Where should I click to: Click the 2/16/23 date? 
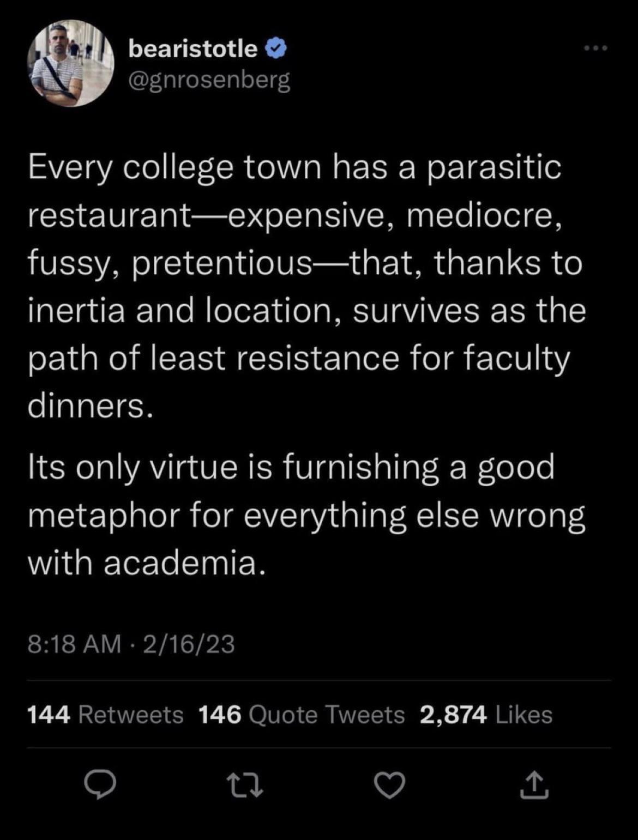click(x=189, y=644)
